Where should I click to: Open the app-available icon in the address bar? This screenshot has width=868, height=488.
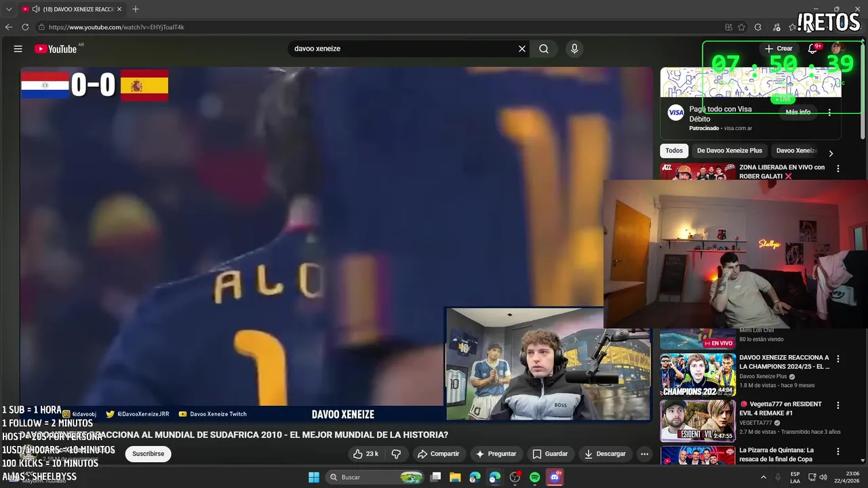(x=728, y=27)
